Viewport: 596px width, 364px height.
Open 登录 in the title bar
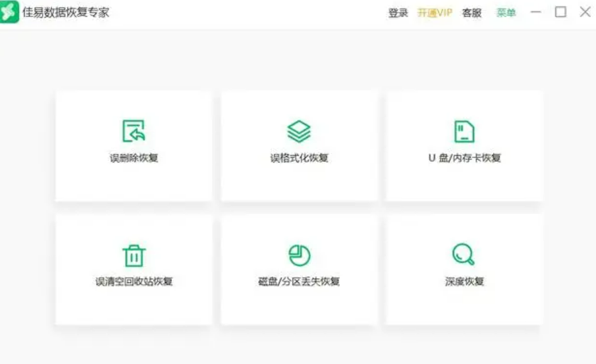[398, 13]
